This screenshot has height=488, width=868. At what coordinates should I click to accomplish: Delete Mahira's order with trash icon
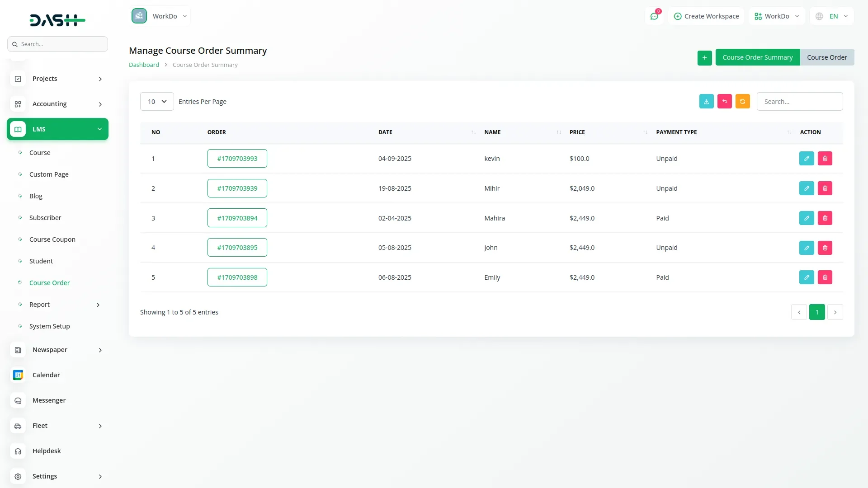coord(825,218)
